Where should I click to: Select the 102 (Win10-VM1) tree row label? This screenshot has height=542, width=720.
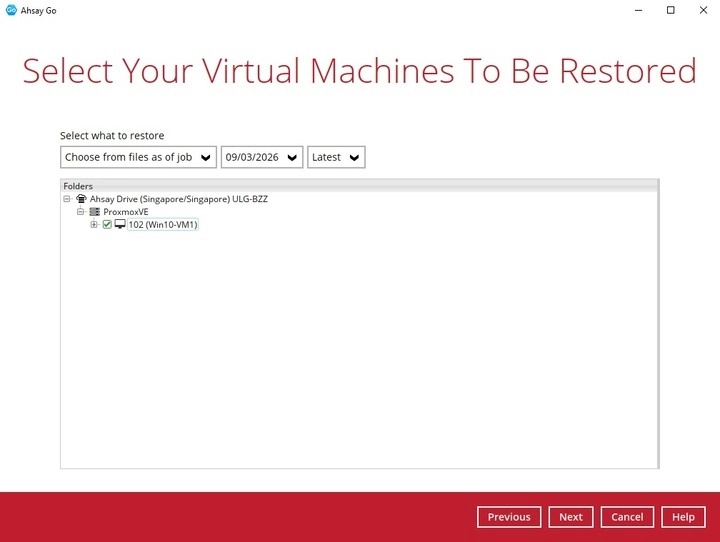163,225
